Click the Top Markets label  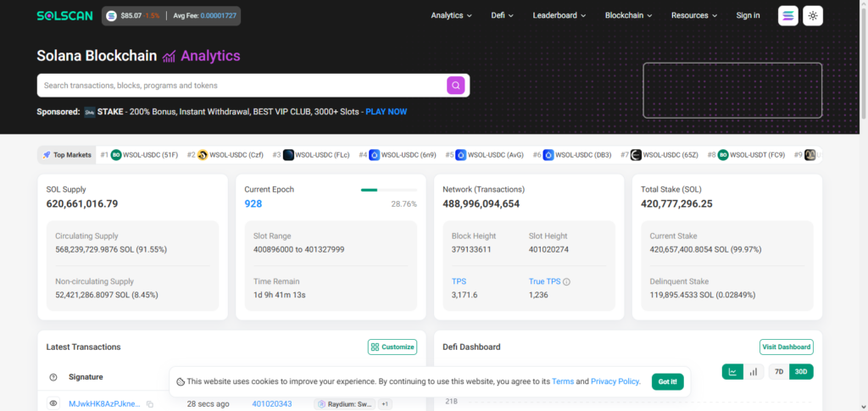(72, 155)
